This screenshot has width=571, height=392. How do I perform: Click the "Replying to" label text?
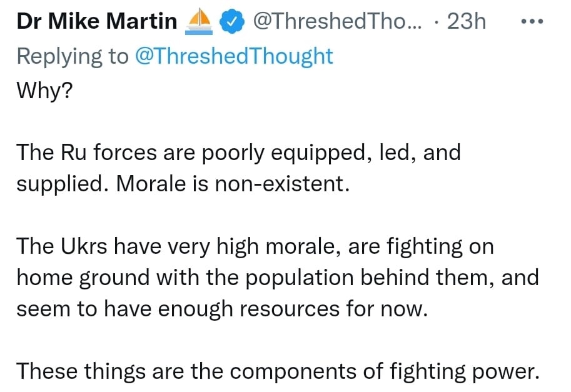[x=72, y=56]
